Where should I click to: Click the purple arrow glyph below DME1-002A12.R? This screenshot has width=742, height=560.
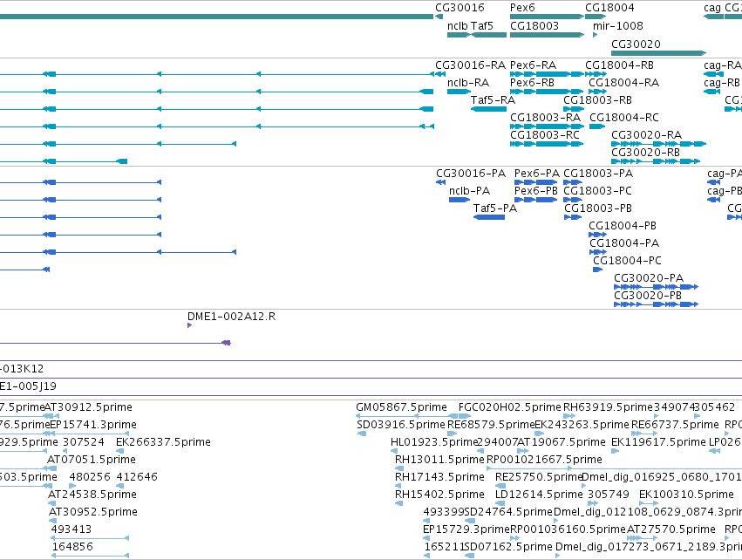point(190,325)
